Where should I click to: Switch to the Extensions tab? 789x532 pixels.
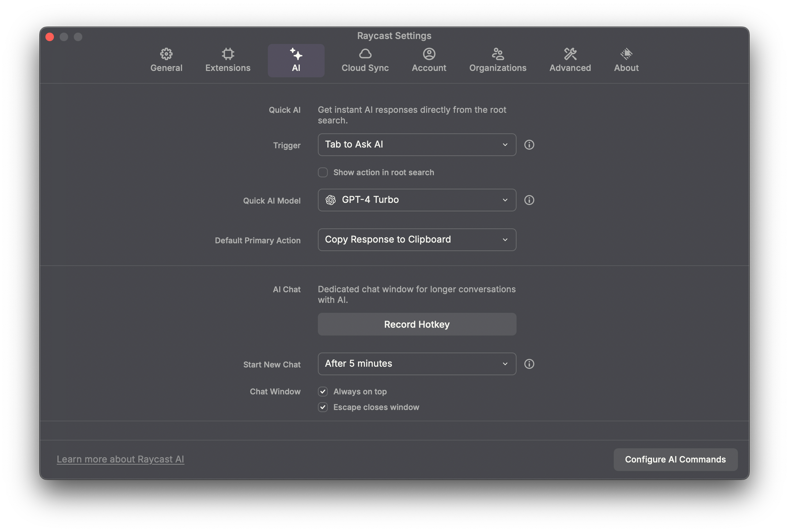[228, 60]
